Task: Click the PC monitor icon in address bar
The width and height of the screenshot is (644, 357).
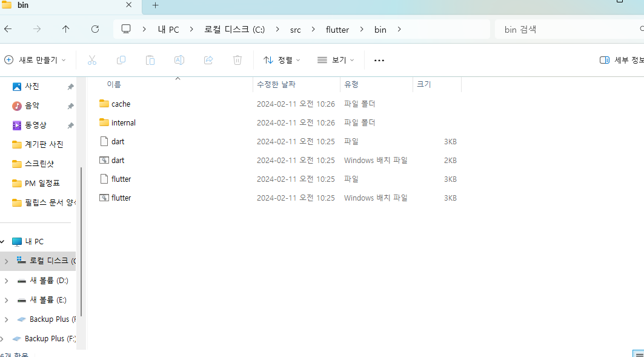Action: tap(126, 29)
